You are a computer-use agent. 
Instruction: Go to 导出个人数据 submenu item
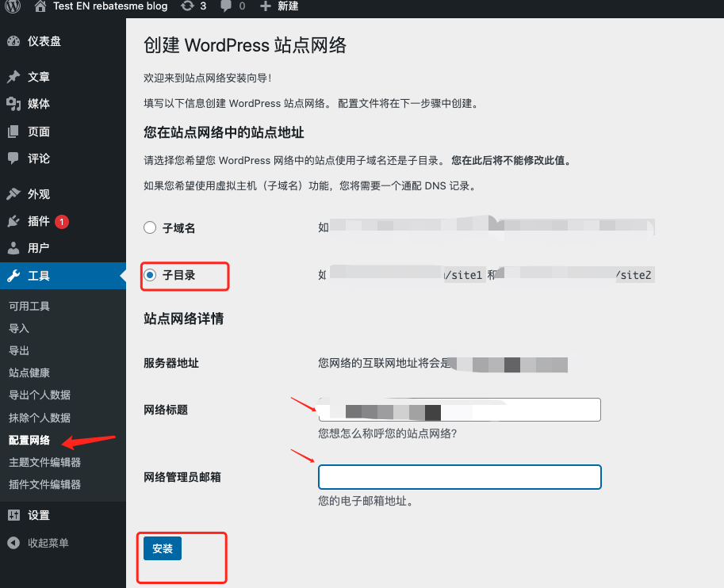tap(40, 395)
